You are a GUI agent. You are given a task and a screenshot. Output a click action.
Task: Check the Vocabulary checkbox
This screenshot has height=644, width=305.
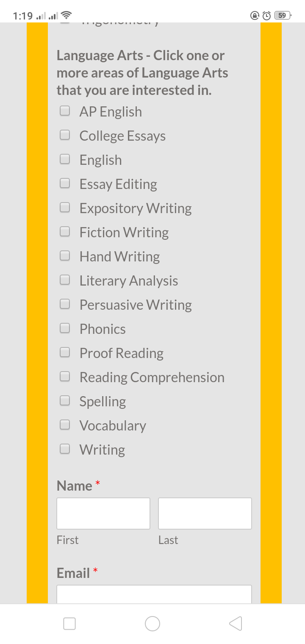pyautogui.click(x=65, y=425)
